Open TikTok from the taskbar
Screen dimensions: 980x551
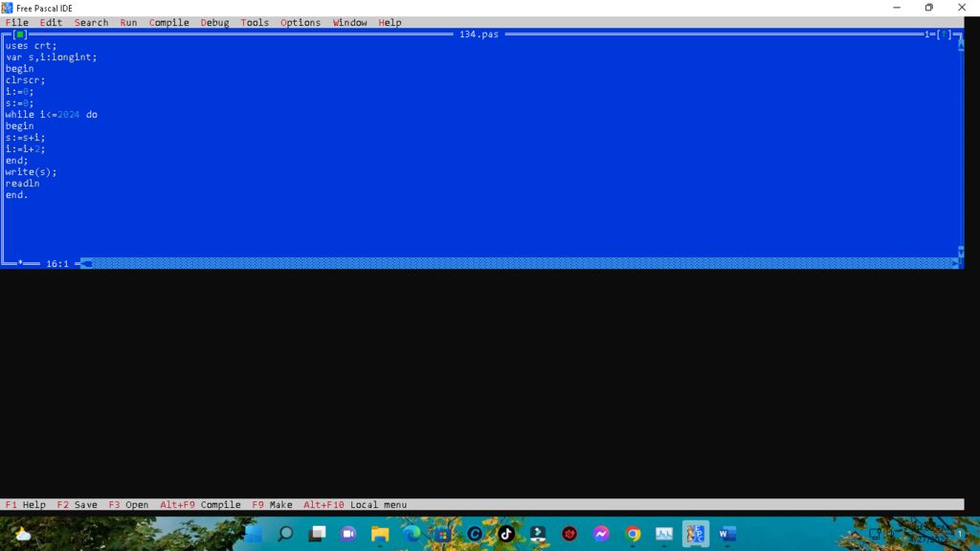click(x=506, y=534)
